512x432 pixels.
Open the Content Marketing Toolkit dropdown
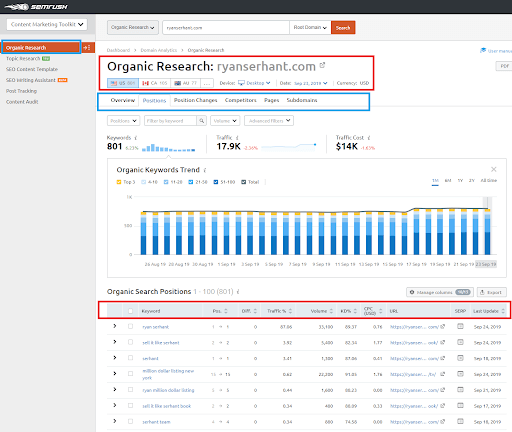(x=47, y=24)
